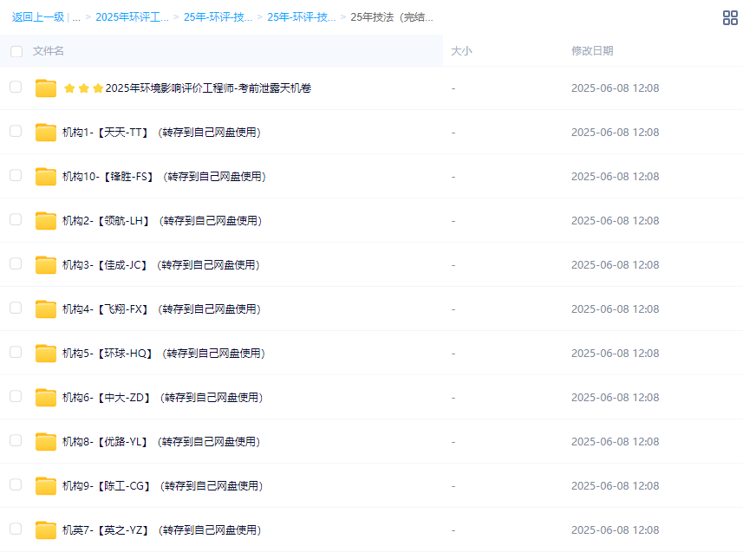Image resolution: width=756 pixels, height=552 pixels.
Task: Navigate to second 25年-环评-技... breadcrumb
Action: click(302, 17)
